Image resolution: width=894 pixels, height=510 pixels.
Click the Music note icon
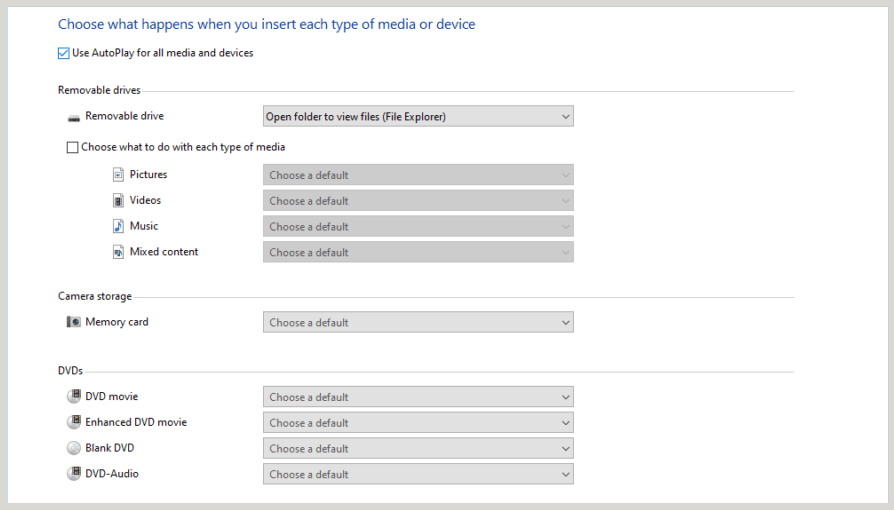coord(118,227)
